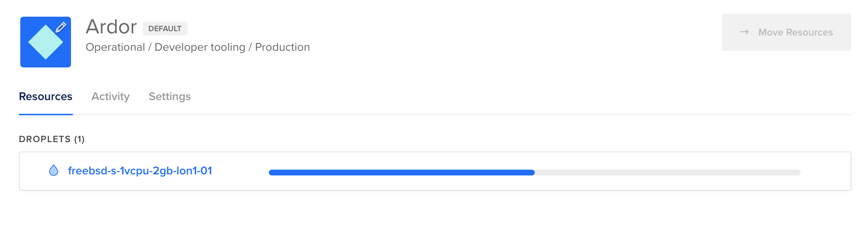Click the droplet icon beside freebsd server

[54, 170]
